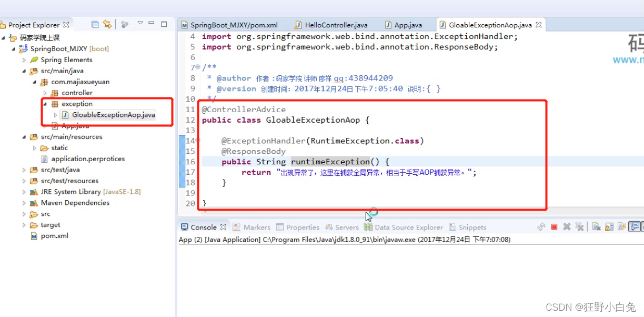Viewport: 644px width, 317px height.
Task: Remove launch with single gray X
Action: [x=567, y=227]
